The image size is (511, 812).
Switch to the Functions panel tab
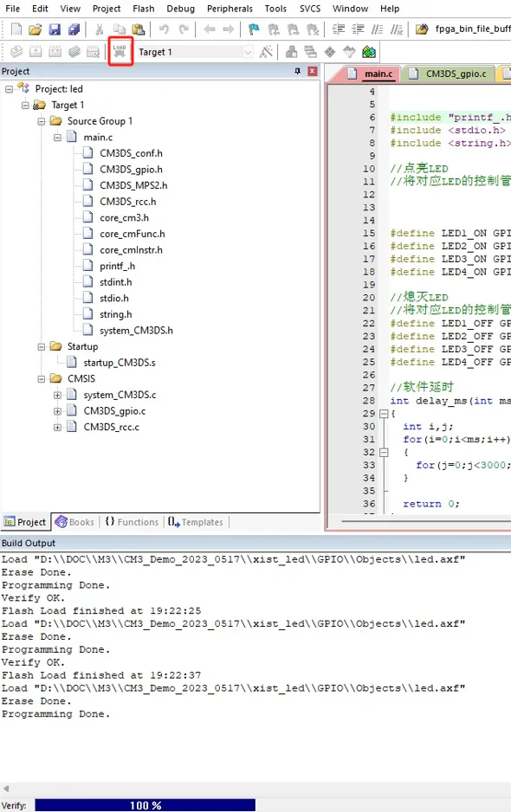point(132,522)
